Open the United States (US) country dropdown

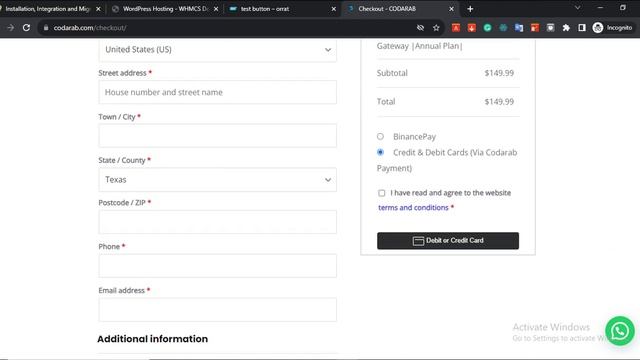click(x=218, y=50)
